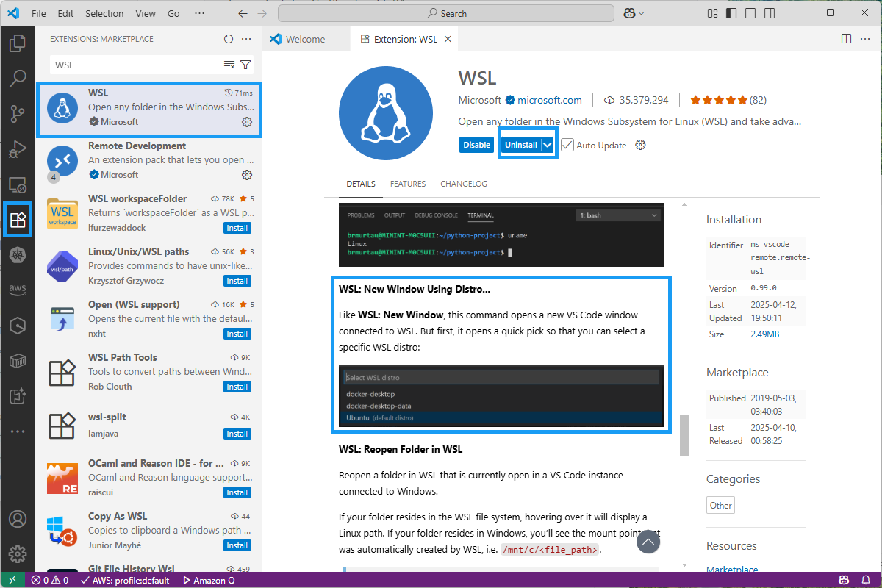Open the Run and Debug view
This screenshot has height=588, width=882.
click(x=18, y=149)
